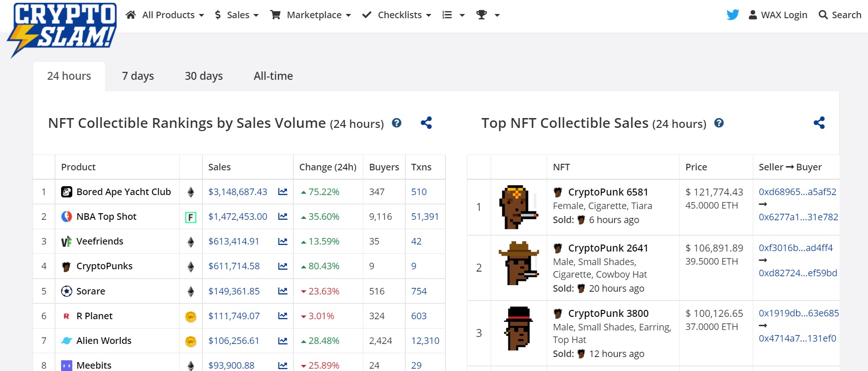Open the CryptoPunk 6581 title link
868x371 pixels.
pyautogui.click(x=608, y=192)
